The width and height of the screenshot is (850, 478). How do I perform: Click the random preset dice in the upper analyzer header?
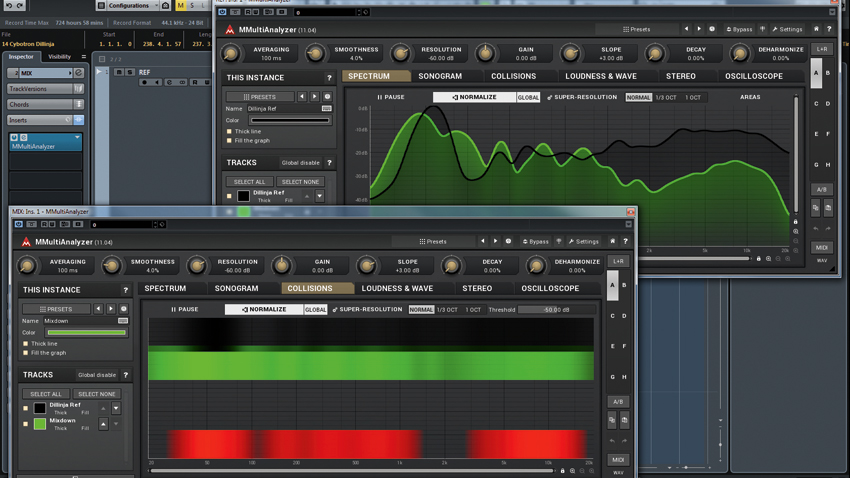712,29
